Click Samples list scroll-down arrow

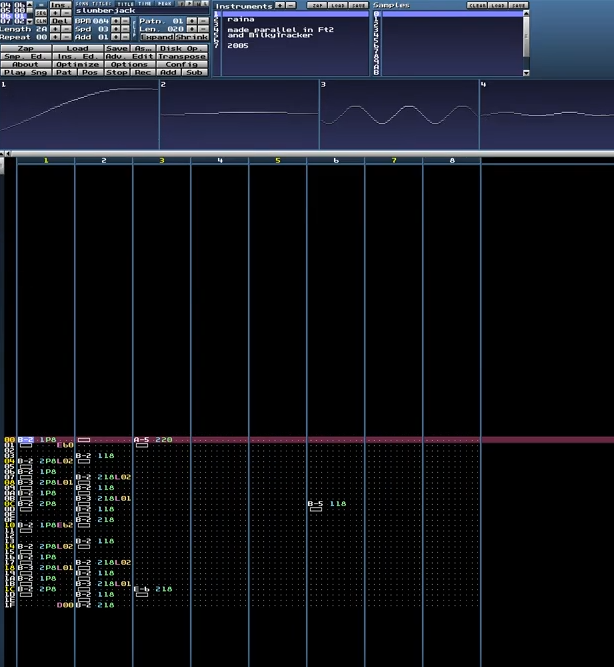[526, 73]
